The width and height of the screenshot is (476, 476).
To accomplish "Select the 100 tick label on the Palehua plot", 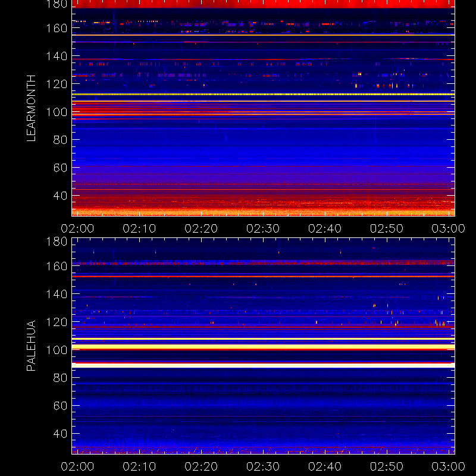I will 57,350.
